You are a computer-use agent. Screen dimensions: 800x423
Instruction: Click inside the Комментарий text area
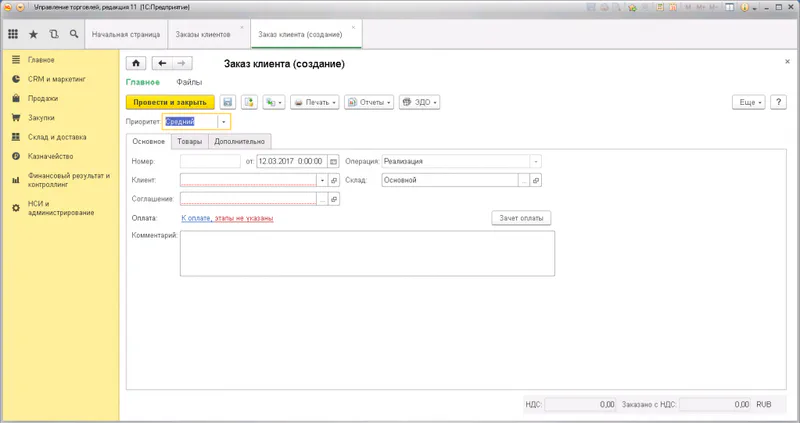(366, 254)
